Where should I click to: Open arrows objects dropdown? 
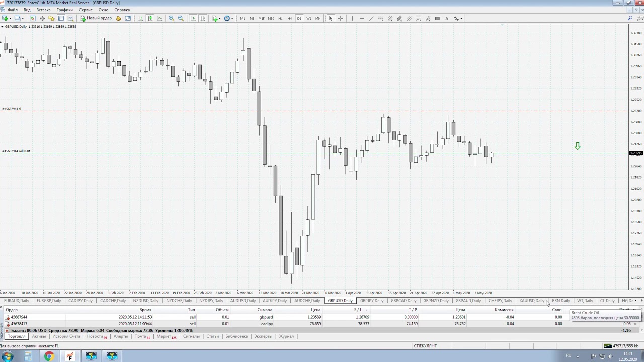[458, 18]
